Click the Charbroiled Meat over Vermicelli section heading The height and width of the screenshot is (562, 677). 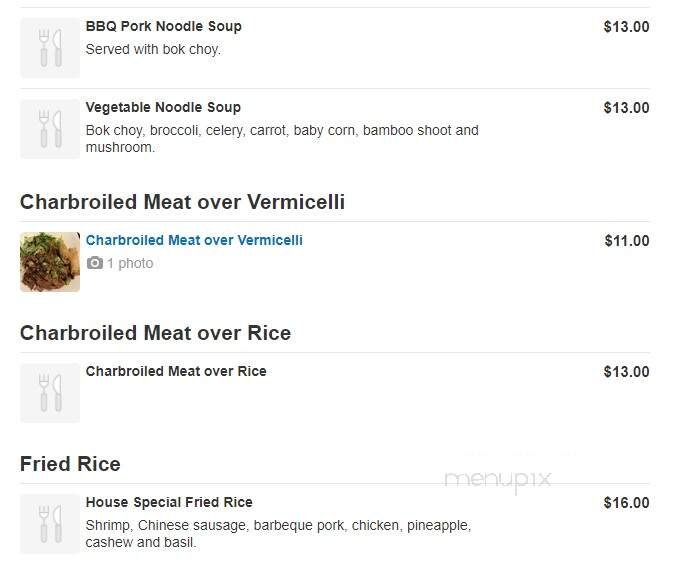tap(182, 202)
